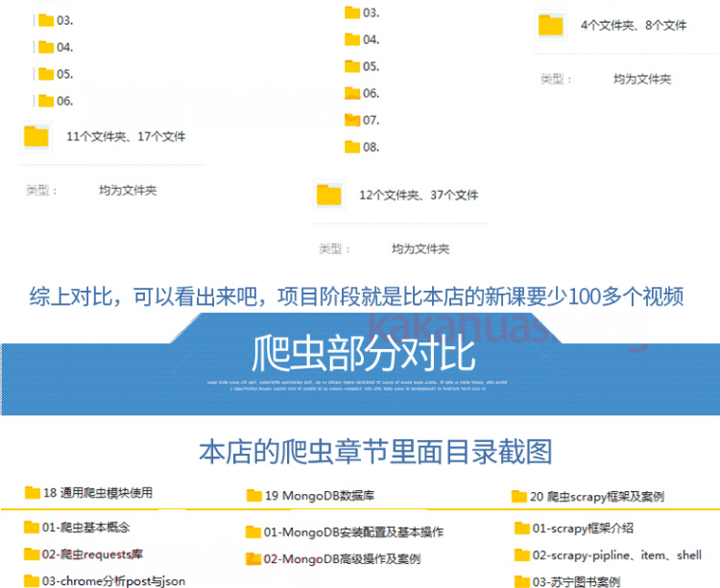This screenshot has width=720, height=588.
Task: Open folder 03. listed above the 11个文件夹 summary
Action: coord(56,21)
